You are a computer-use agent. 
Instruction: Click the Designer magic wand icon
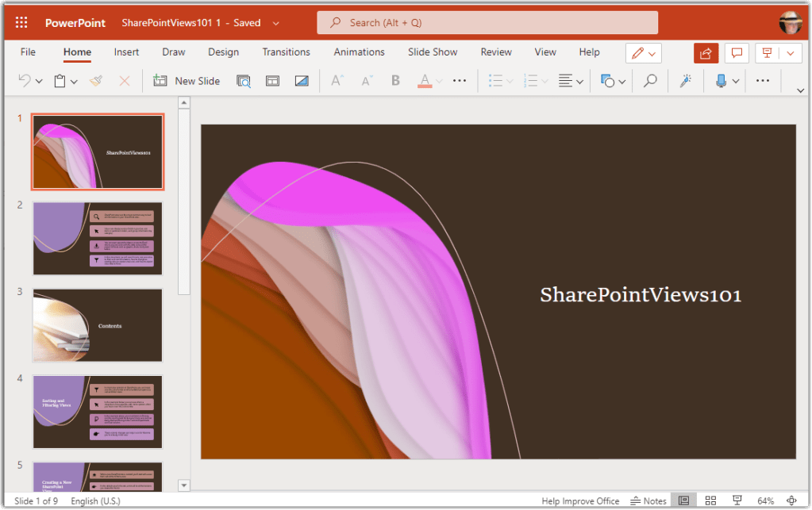(x=686, y=81)
